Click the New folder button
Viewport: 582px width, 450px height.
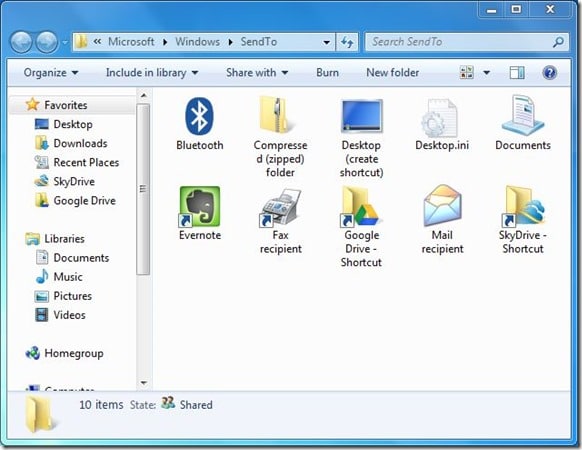[x=393, y=73]
